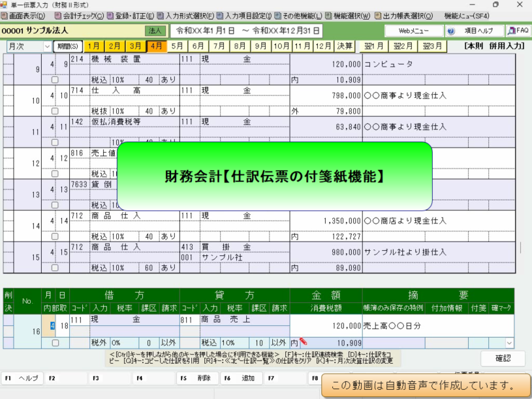Select the 5月 tab
Image resolution: width=532 pixels, height=399 pixels.
tap(177, 46)
